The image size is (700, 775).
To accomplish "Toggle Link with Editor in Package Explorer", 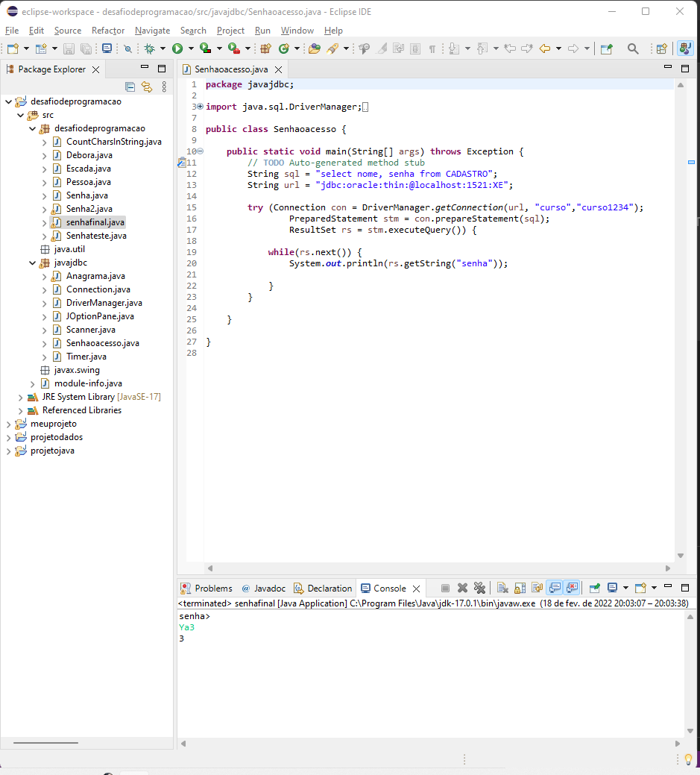I will [147, 87].
